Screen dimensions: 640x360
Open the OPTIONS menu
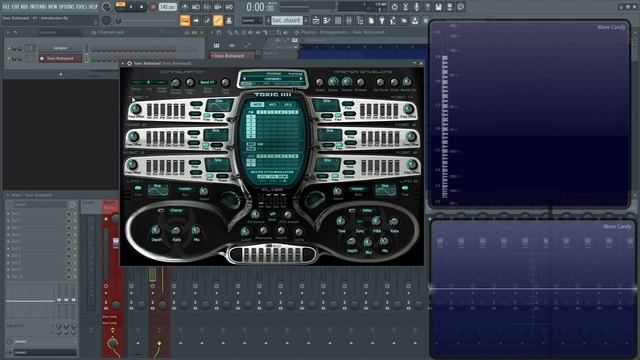67,7
